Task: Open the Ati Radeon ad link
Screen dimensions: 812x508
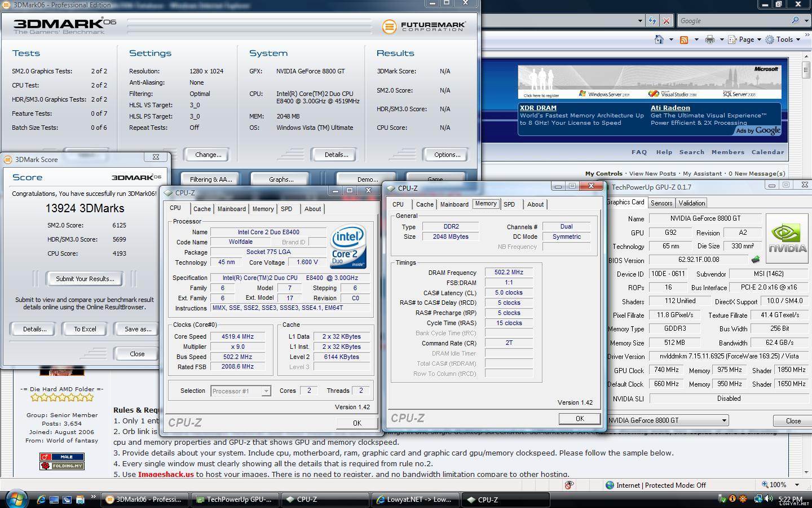Action: [670, 108]
